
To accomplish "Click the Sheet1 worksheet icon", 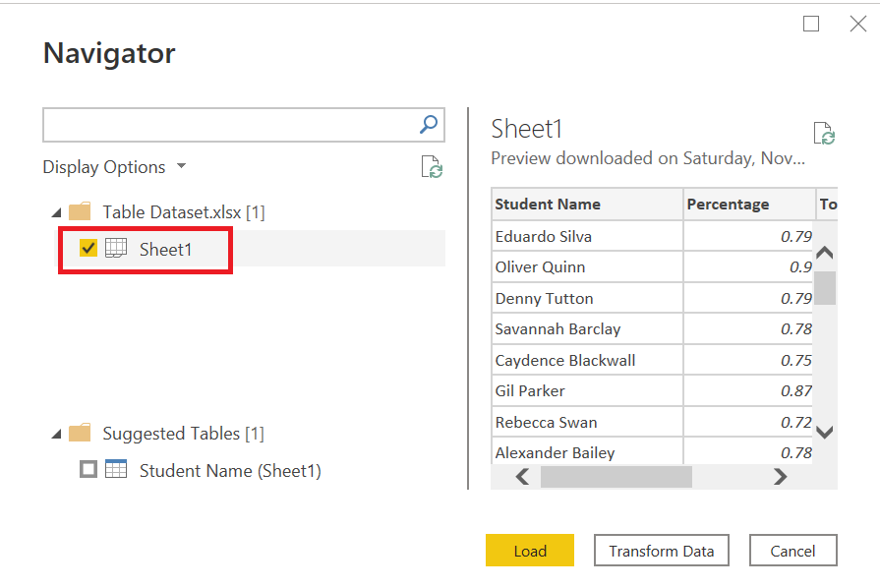I will pyautogui.click(x=116, y=249).
